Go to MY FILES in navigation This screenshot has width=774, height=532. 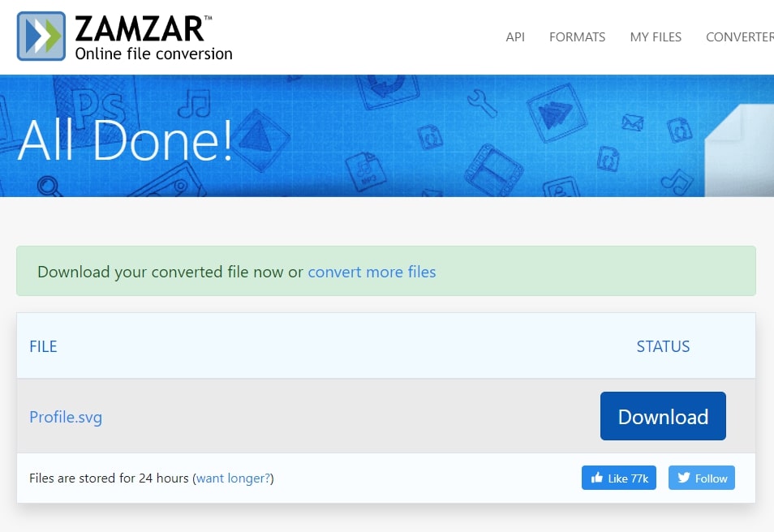(656, 37)
